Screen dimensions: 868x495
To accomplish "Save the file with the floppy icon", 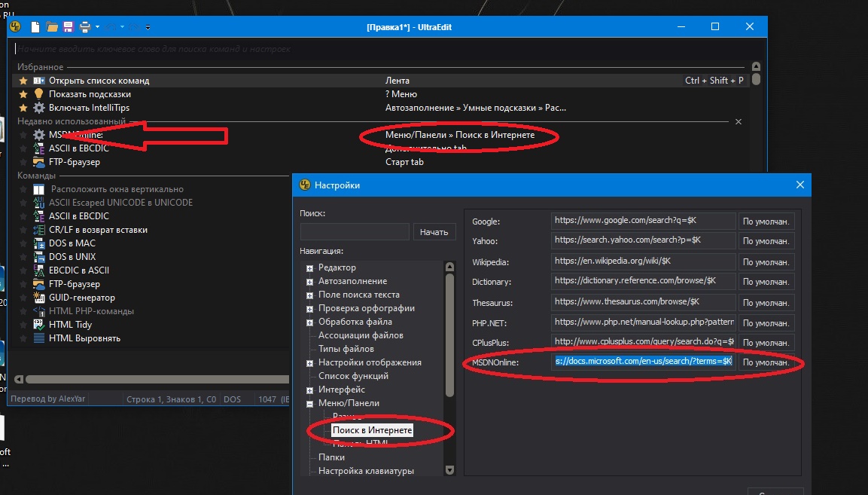I will [68, 26].
